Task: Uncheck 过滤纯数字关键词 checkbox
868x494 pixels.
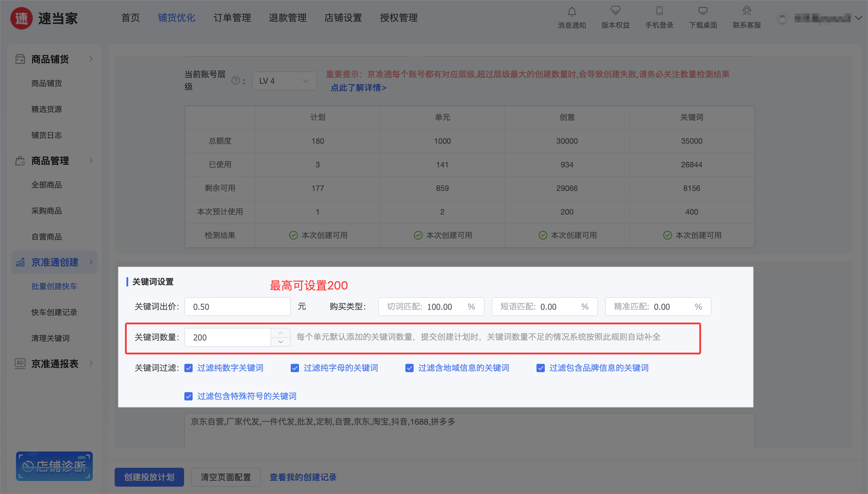Action: coord(188,368)
